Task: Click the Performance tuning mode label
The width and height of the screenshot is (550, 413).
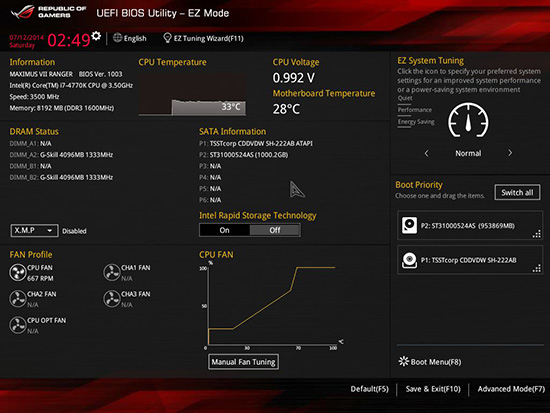Action: [x=415, y=110]
